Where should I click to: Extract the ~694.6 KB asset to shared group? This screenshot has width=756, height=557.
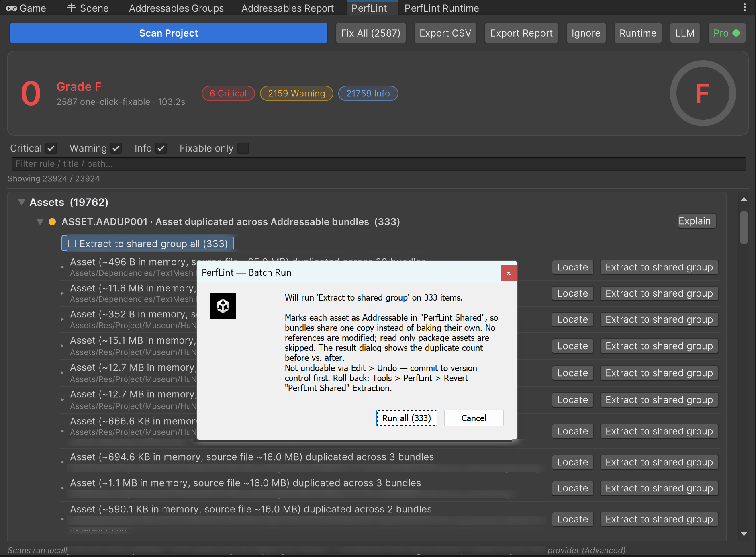(x=659, y=462)
